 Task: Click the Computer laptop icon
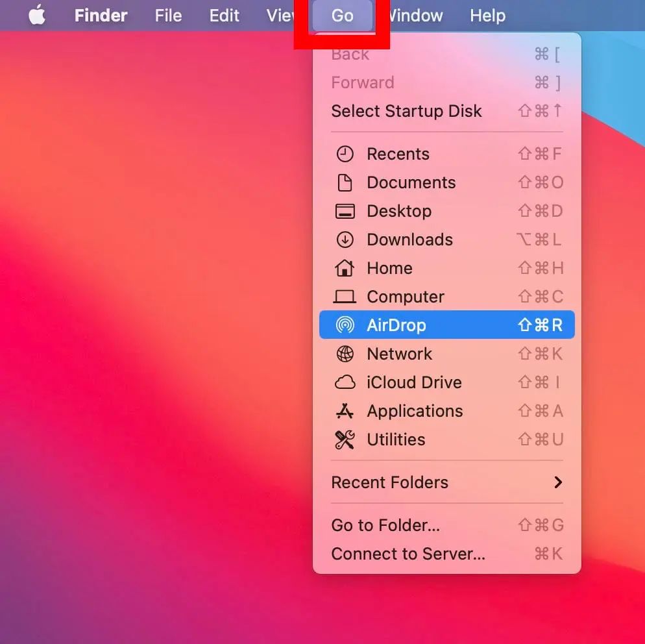tap(345, 297)
